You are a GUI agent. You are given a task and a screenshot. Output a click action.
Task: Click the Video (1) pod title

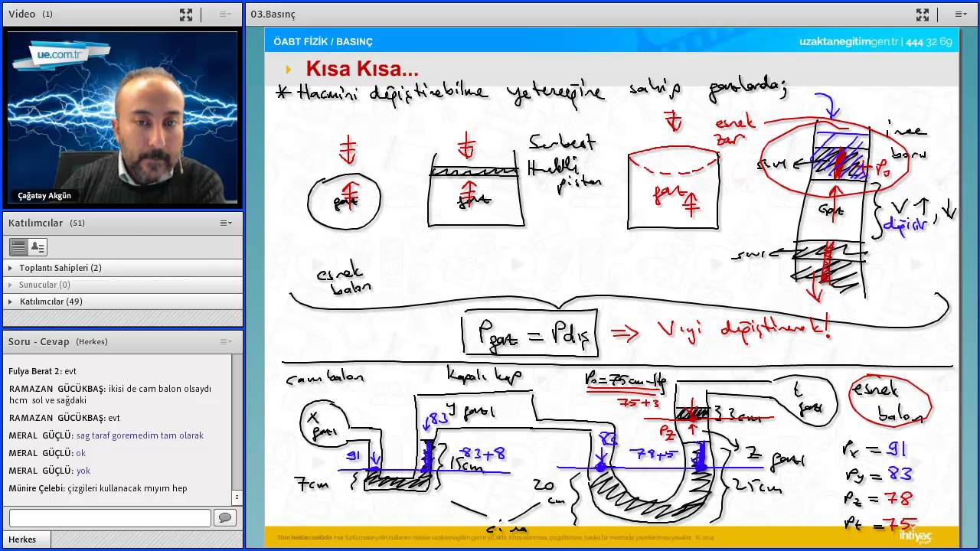(31, 15)
